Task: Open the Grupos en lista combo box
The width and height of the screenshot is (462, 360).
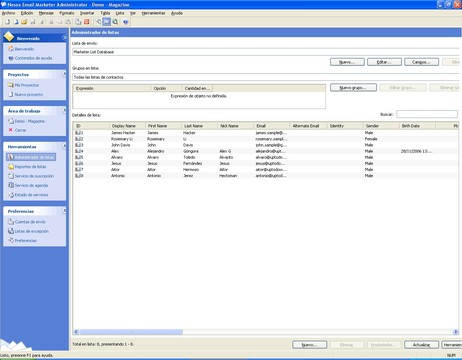Action: (267, 77)
